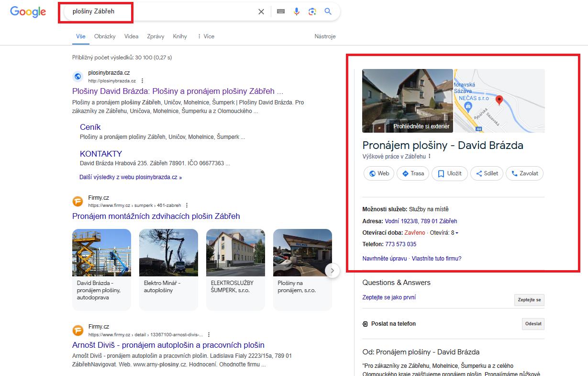Open the map thumbnail

[x=499, y=101]
